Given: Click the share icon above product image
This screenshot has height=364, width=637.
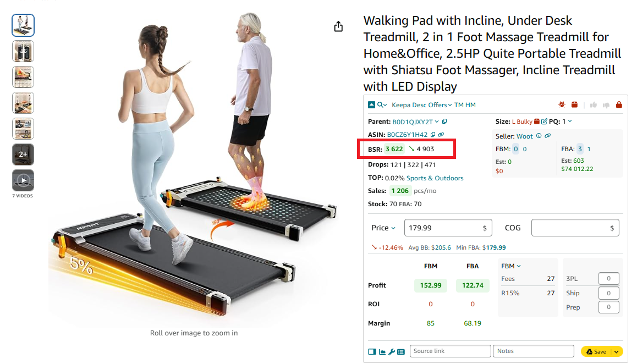Looking at the screenshot, I should [338, 26].
